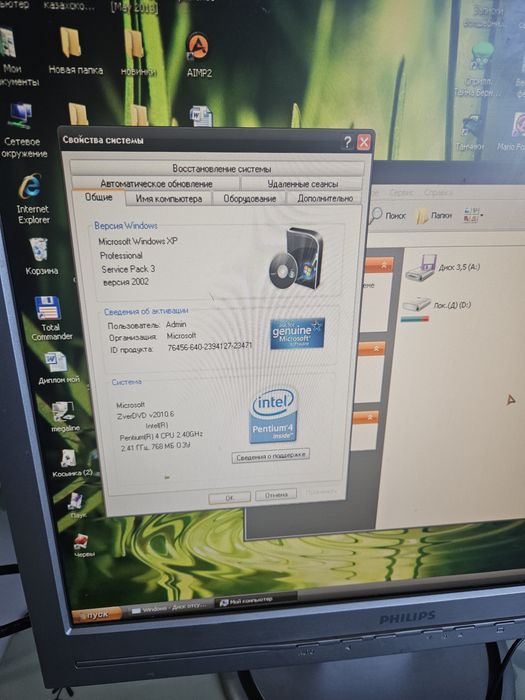525x700 pixels.
Task: Click the Поиск search toolbar button
Action: [387, 215]
